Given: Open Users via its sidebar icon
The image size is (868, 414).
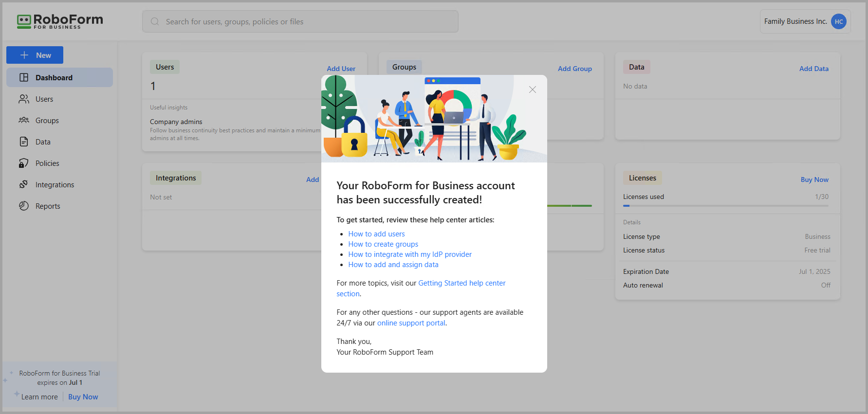Looking at the screenshot, I should (x=24, y=99).
